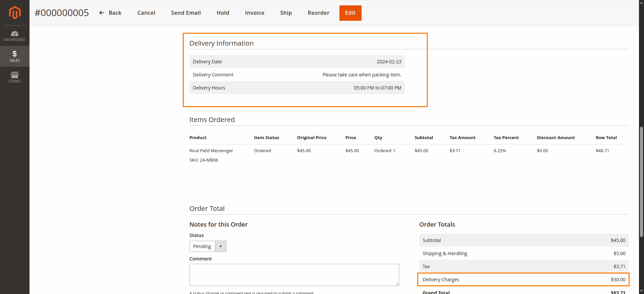Click the Tax Percent column header

click(506, 137)
